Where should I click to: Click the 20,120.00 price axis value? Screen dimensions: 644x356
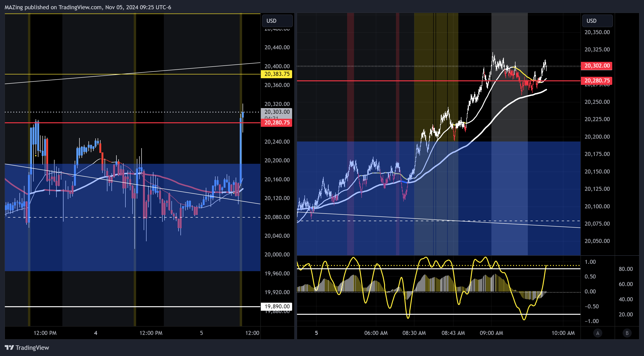pos(277,198)
